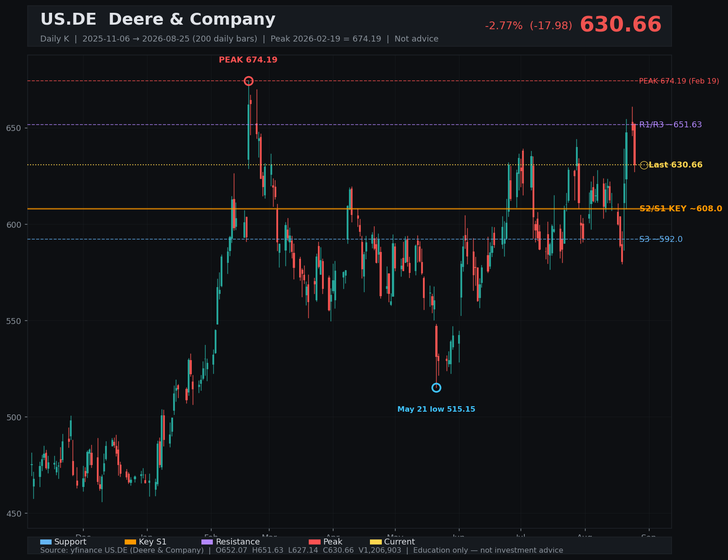Viewport: 728px width, 560px height.
Task: Click the 500 y-axis tick label
Action: click(14, 417)
